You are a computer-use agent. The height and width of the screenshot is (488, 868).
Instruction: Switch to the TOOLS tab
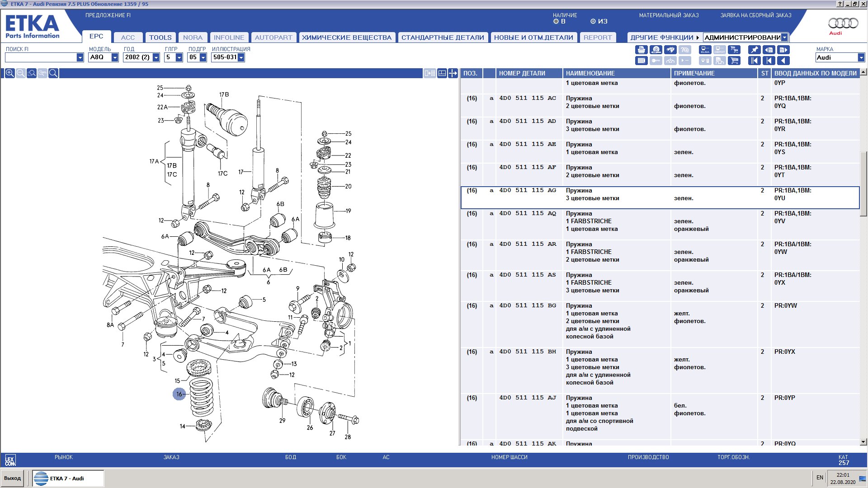coord(160,38)
